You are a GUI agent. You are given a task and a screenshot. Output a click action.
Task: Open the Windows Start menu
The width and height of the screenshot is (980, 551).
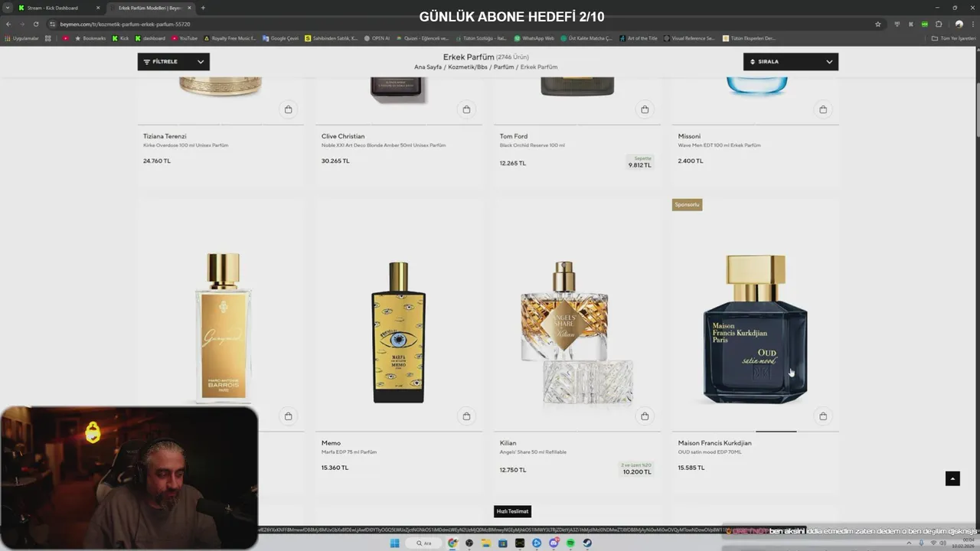[x=395, y=543]
